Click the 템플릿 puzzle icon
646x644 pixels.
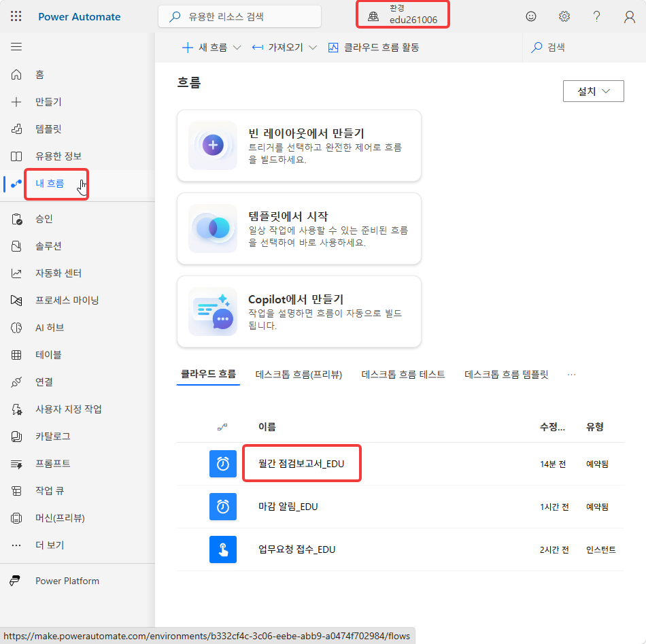pos(16,129)
